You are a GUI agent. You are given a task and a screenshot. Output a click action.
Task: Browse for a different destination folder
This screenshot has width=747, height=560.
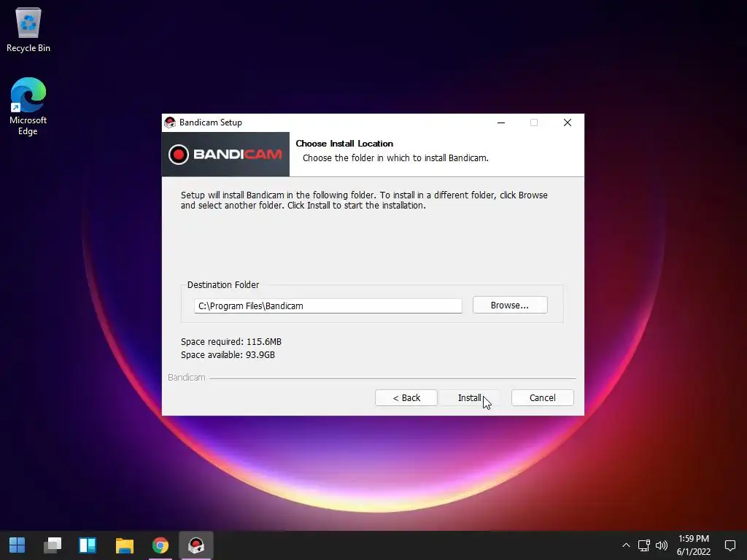point(510,306)
